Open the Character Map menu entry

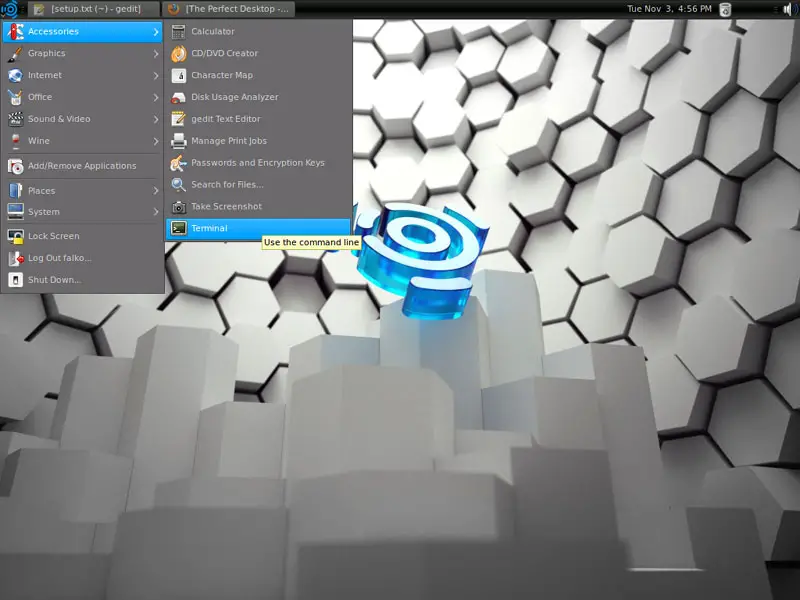pos(258,76)
